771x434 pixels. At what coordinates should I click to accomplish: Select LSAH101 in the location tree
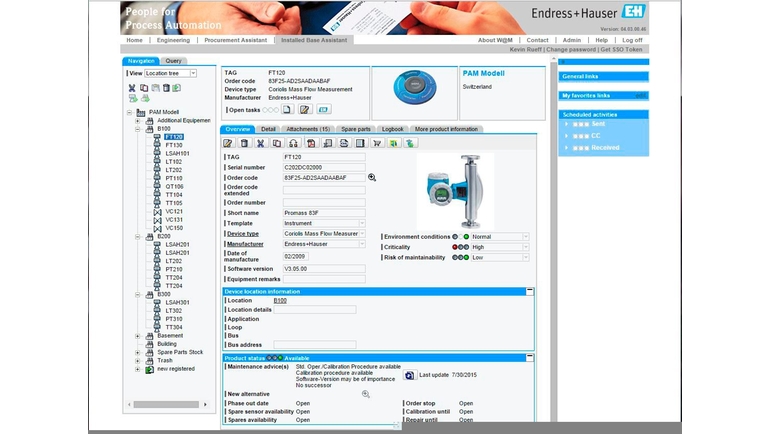[178, 154]
